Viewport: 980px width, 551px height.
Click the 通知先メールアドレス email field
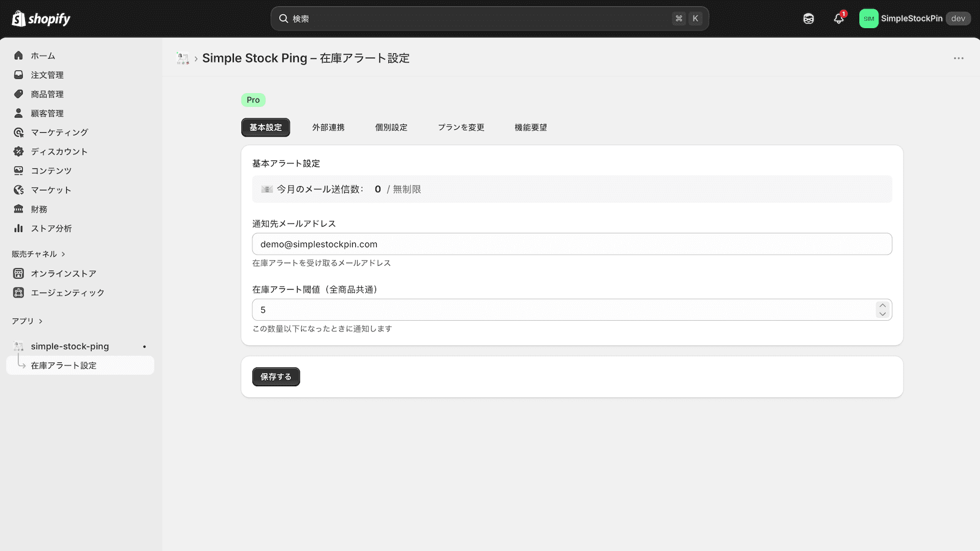pyautogui.click(x=572, y=244)
